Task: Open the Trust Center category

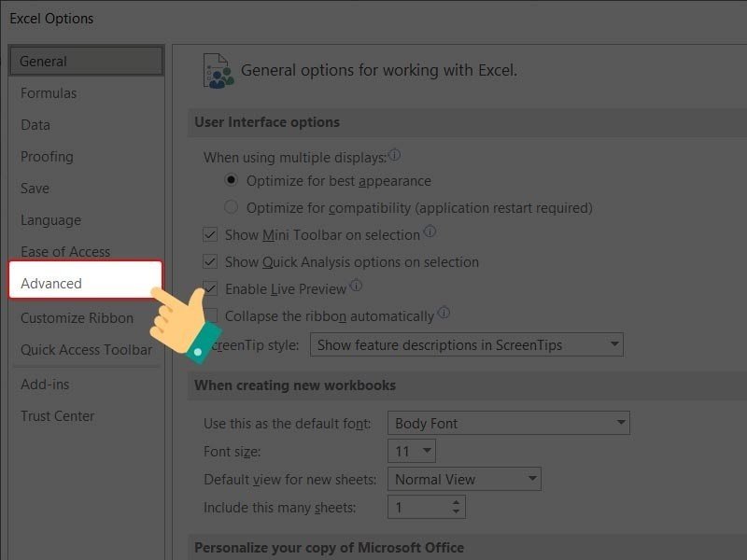Action: [x=57, y=416]
